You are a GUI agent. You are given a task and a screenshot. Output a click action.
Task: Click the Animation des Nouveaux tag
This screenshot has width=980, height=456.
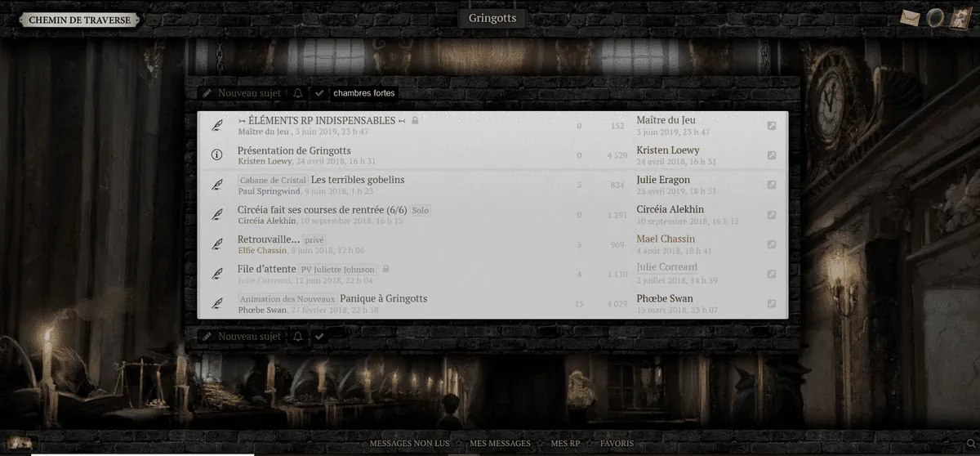287,299
